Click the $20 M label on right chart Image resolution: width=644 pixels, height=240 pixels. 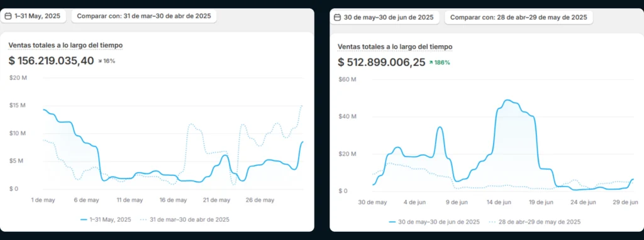click(347, 154)
